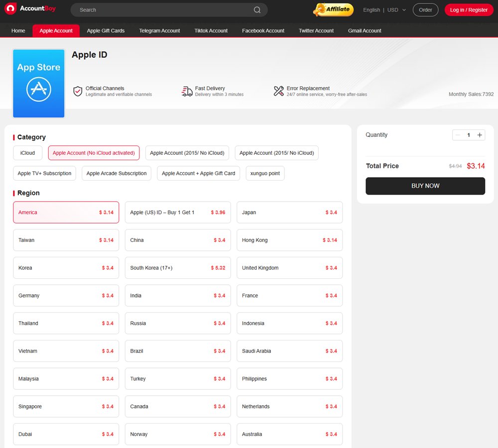Viewport: 498px width, 448px height.
Task: Click Log in / Register
Action: pyautogui.click(x=469, y=10)
